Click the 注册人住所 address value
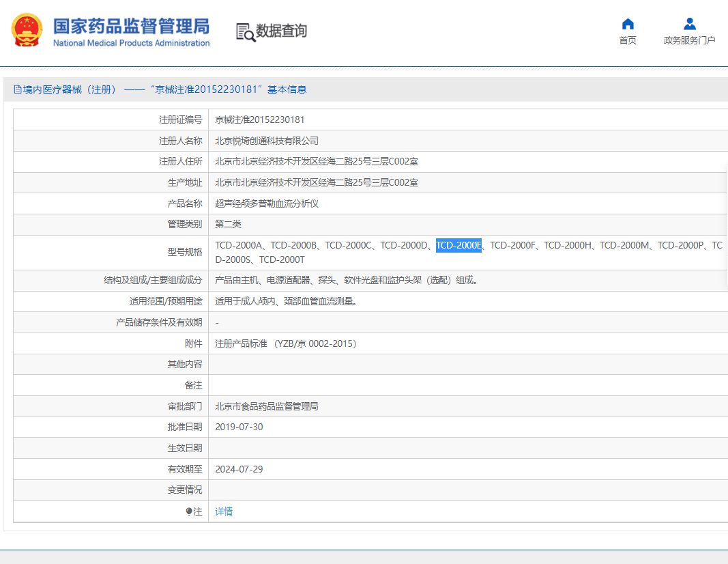This screenshot has width=728, height=564. [316, 162]
